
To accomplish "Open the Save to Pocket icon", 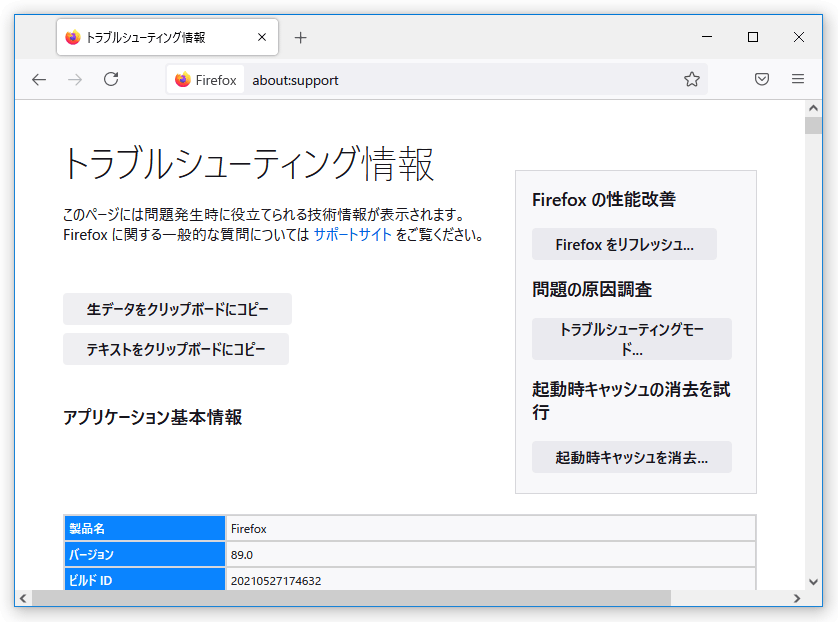I will 762,80.
